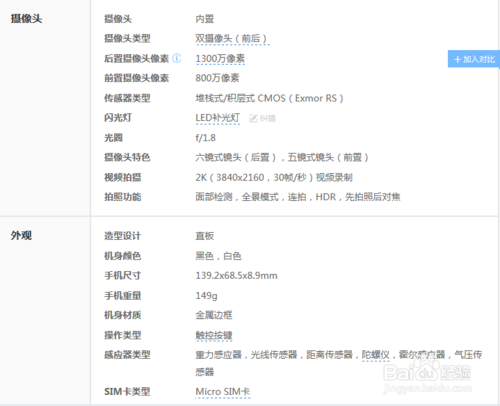Click the 加入对比 compare button
500x406 pixels.
coord(474,59)
